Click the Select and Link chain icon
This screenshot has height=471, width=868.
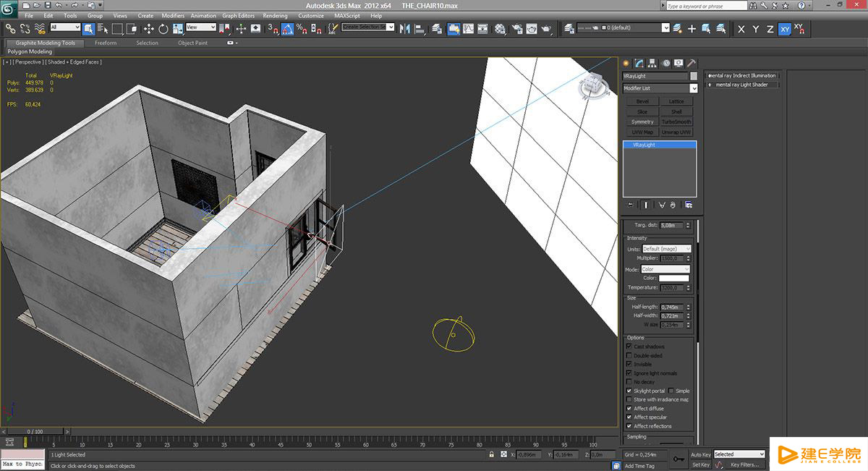click(10, 29)
